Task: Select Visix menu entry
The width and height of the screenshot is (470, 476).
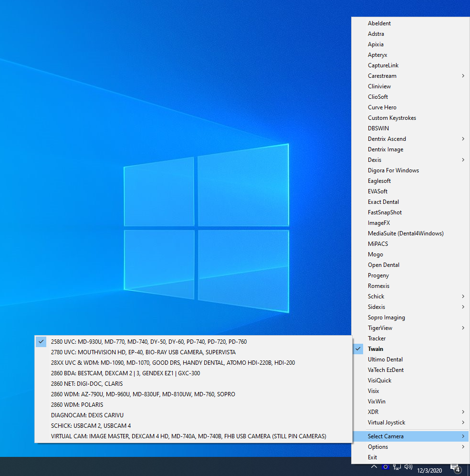Action: click(x=410, y=391)
